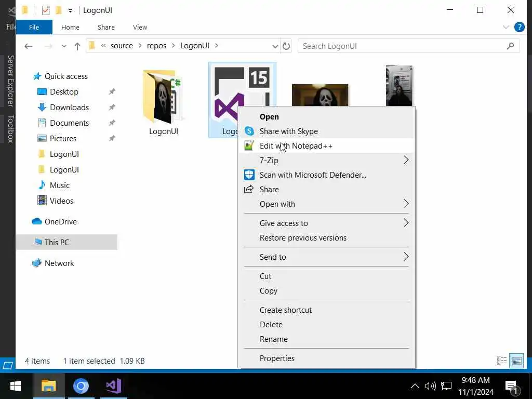Choose Rename in the context menu

(x=326, y=339)
